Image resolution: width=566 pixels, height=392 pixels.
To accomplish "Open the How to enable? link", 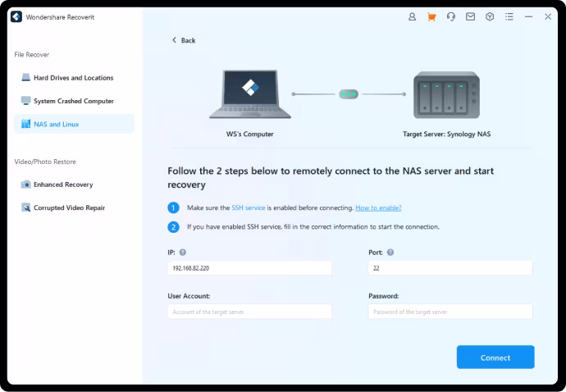I will pos(378,208).
